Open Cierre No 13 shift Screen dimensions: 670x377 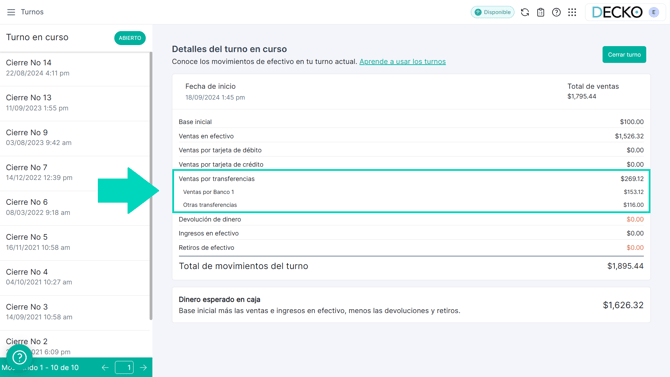(x=75, y=103)
